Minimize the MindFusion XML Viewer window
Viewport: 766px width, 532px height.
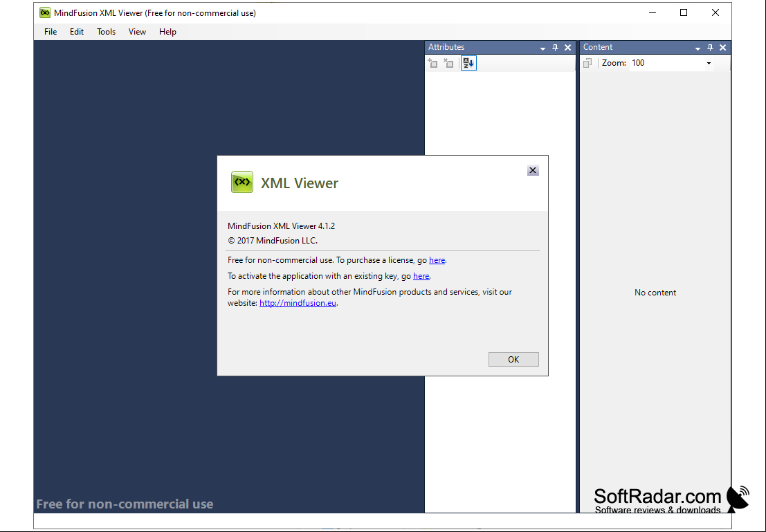click(x=653, y=12)
